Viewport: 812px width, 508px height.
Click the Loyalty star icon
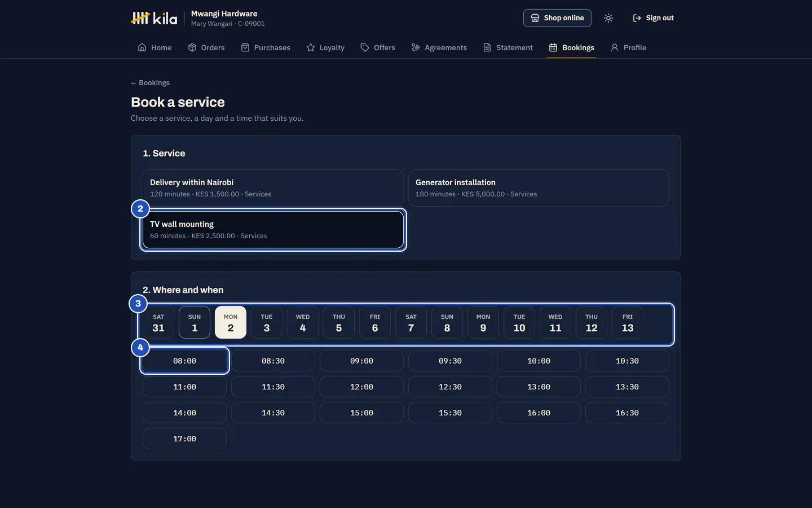[311, 47]
